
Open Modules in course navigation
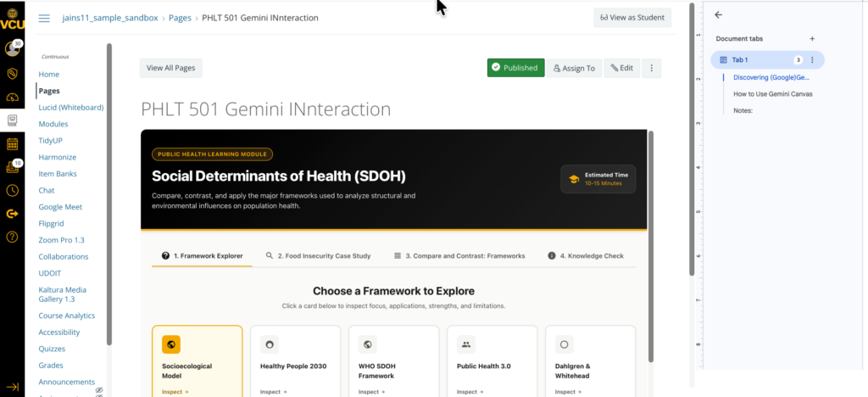coord(53,124)
